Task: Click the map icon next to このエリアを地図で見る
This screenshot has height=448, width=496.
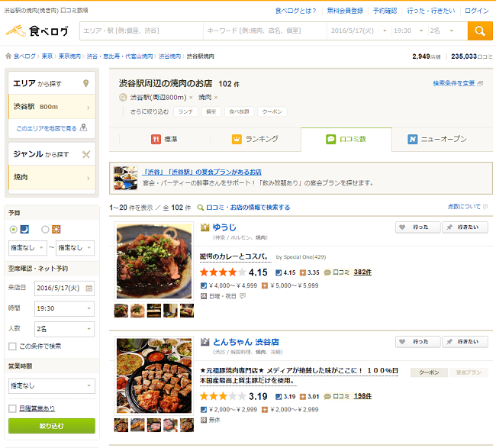Action: pyautogui.click(x=83, y=127)
